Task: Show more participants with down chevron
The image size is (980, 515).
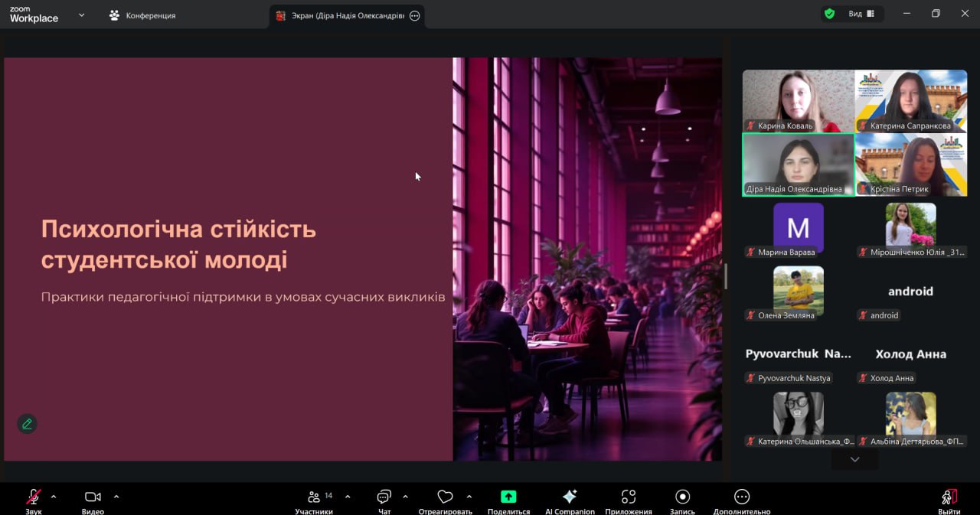Action: pos(854,459)
